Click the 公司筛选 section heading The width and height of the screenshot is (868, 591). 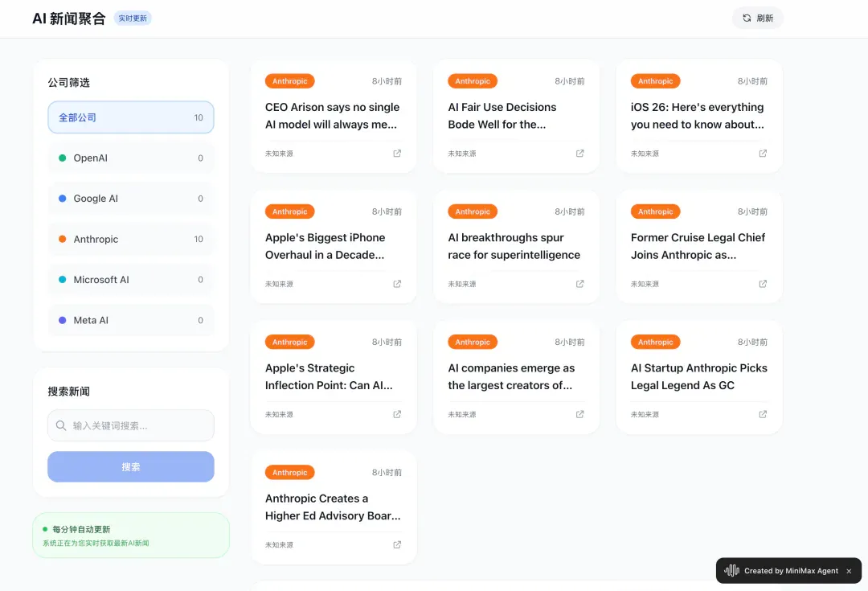(x=68, y=83)
